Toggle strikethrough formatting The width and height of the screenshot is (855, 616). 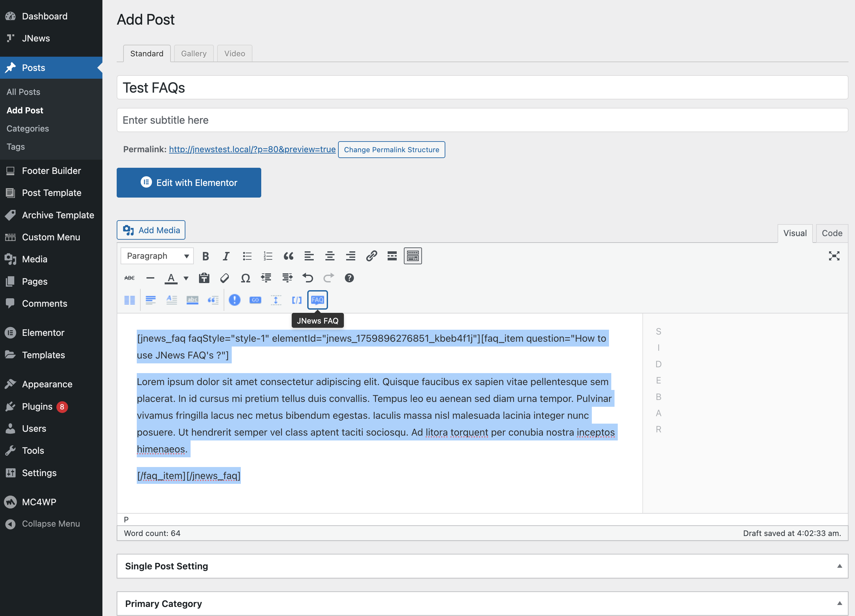129,278
